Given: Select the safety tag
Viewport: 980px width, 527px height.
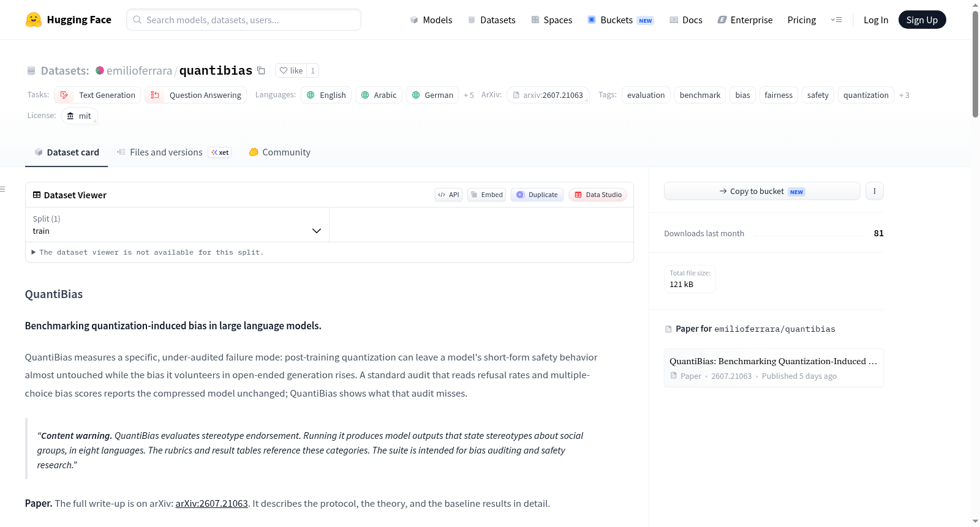Looking at the screenshot, I should click(818, 95).
